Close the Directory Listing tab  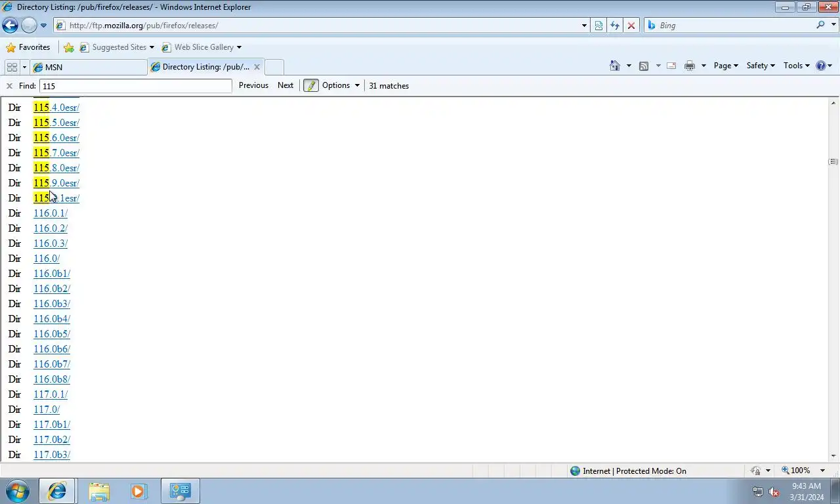[257, 67]
